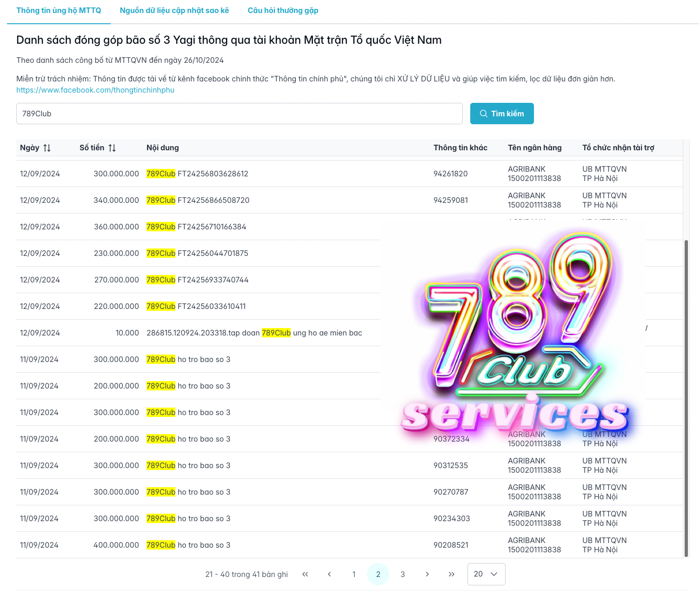700x597 pixels.
Task: Click reference number 94259081
Action: [451, 200]
